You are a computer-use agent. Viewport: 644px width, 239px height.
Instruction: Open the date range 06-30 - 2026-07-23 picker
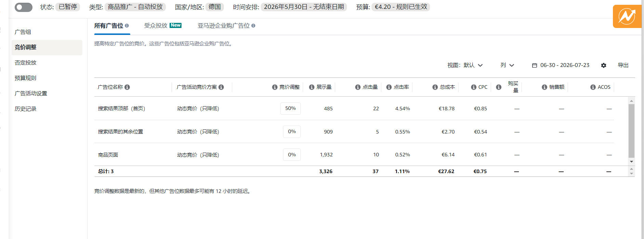(561, 65)
